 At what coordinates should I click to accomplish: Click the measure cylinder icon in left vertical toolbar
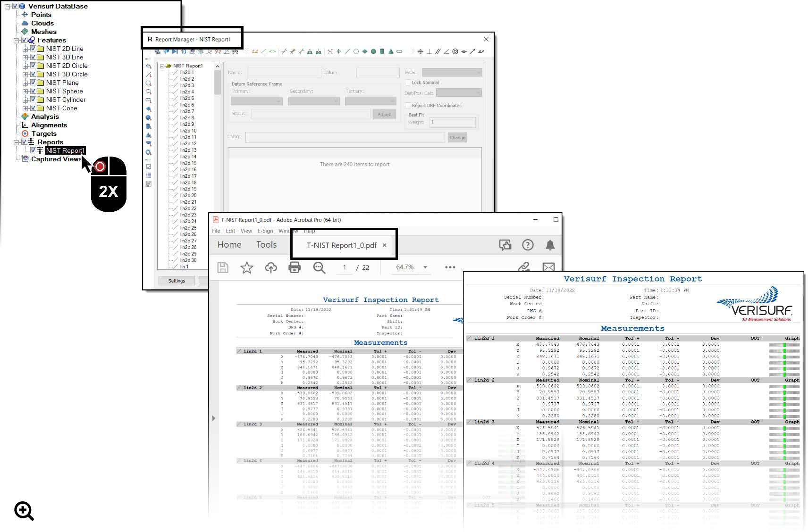pyautogui.click(x=148, y=126)
